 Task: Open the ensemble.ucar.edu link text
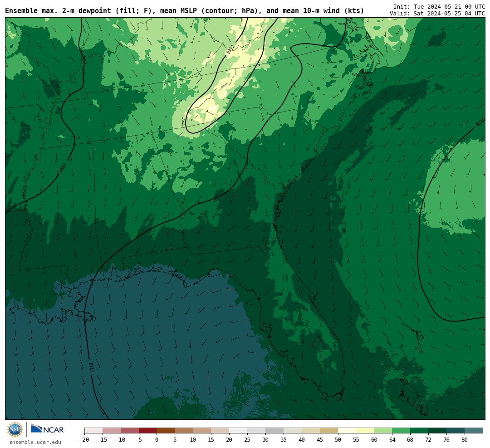(x=35, y=442)
